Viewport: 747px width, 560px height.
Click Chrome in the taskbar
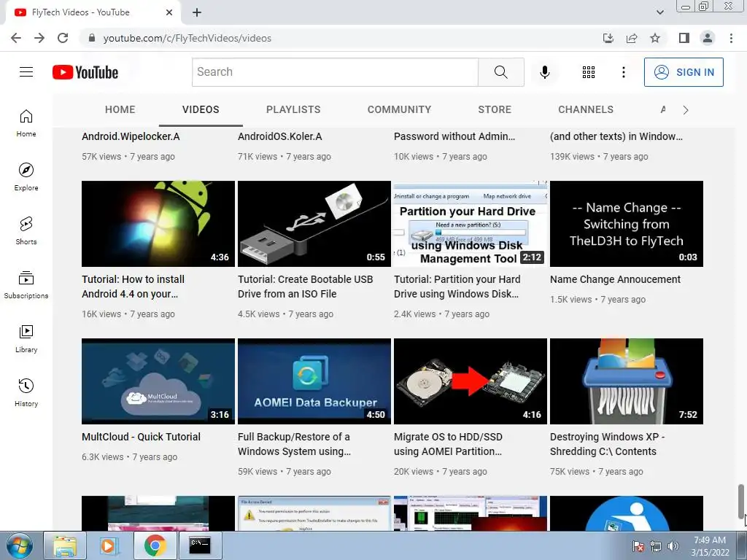pos(155,545)
